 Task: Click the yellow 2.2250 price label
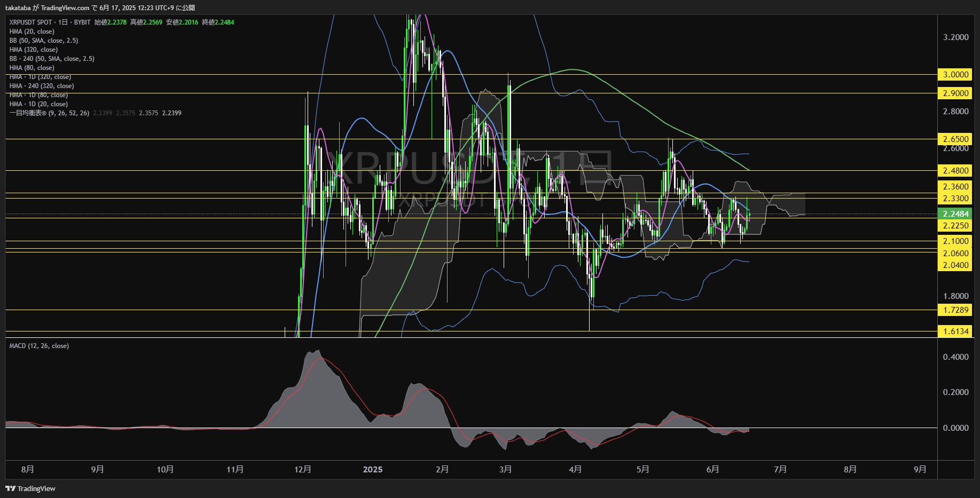point(955,226)
